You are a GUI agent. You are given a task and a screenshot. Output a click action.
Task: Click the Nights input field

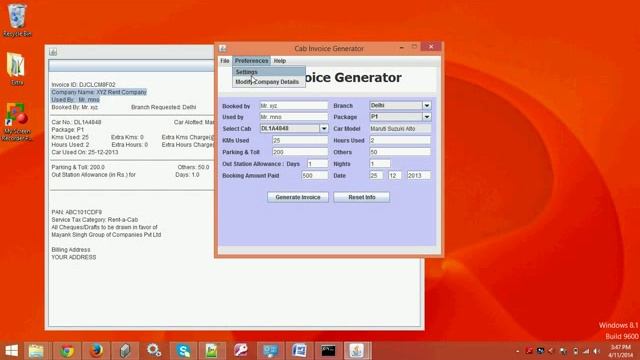tap(380, 164)
